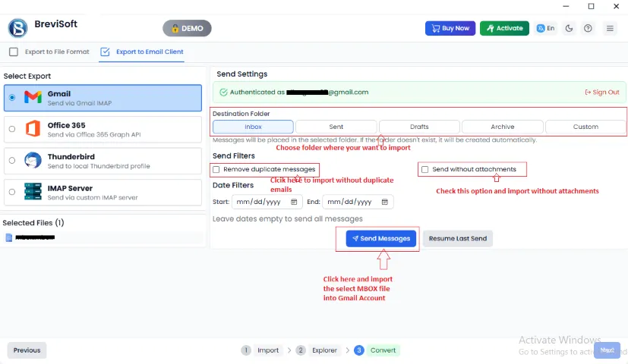Minimize the BreviSoft window
The image size is (628, 364).
tap(566, 6)
